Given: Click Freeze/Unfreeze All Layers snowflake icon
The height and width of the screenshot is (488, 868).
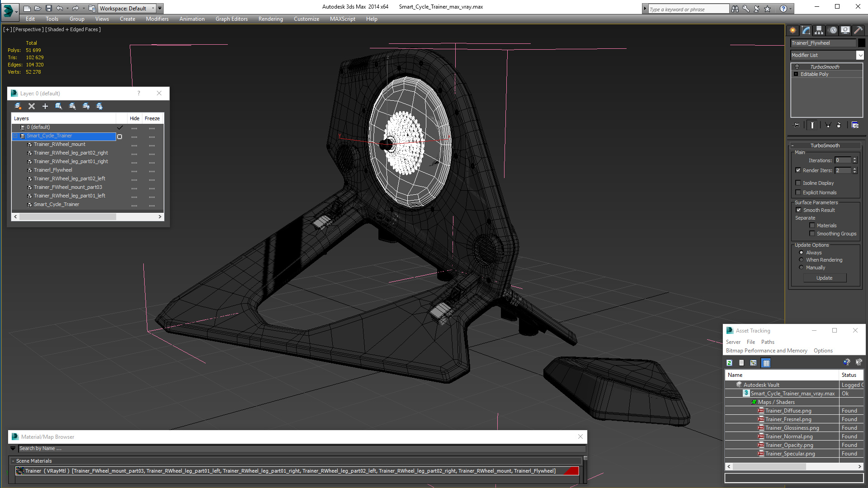Looking at the screenshot, I should click(99, 106).
